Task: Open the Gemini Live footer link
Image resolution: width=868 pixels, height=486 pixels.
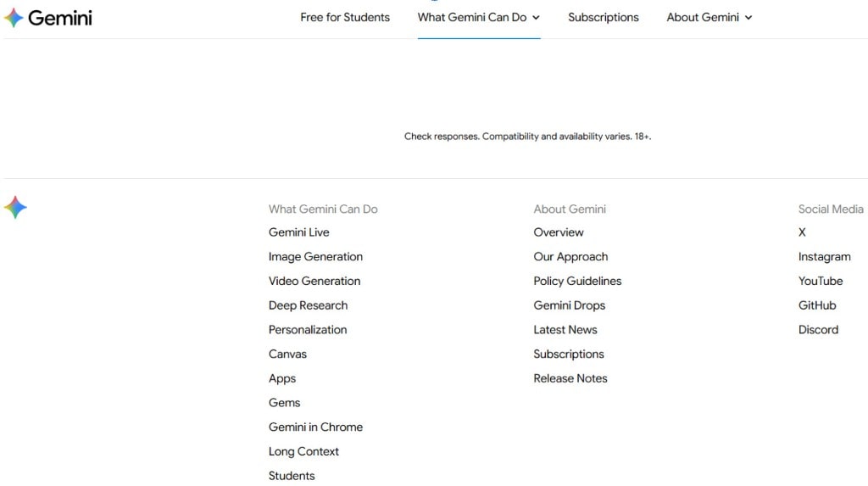Action: (299, 232)
